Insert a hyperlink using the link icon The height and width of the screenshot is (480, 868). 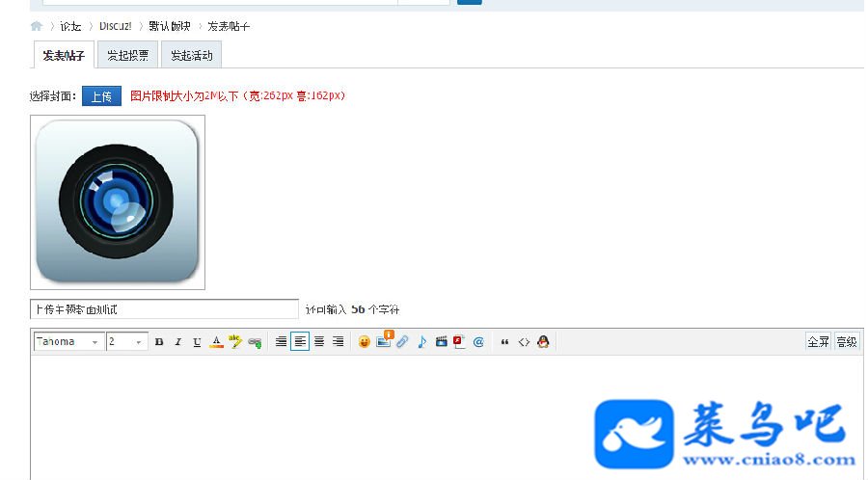(255, 342)
